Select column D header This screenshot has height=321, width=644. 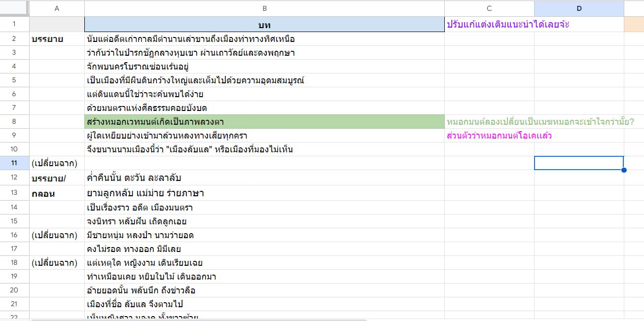tap(579, 8)
